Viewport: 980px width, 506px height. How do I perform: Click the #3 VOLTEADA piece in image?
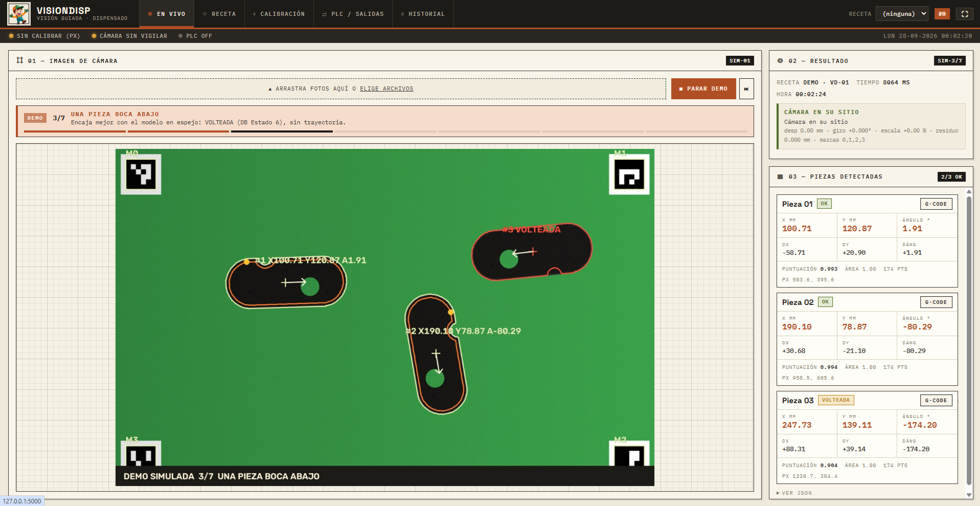[532, 252]
